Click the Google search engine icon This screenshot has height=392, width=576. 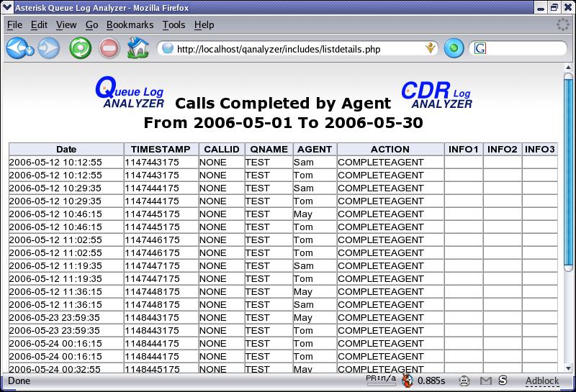[x=480, y=49]
